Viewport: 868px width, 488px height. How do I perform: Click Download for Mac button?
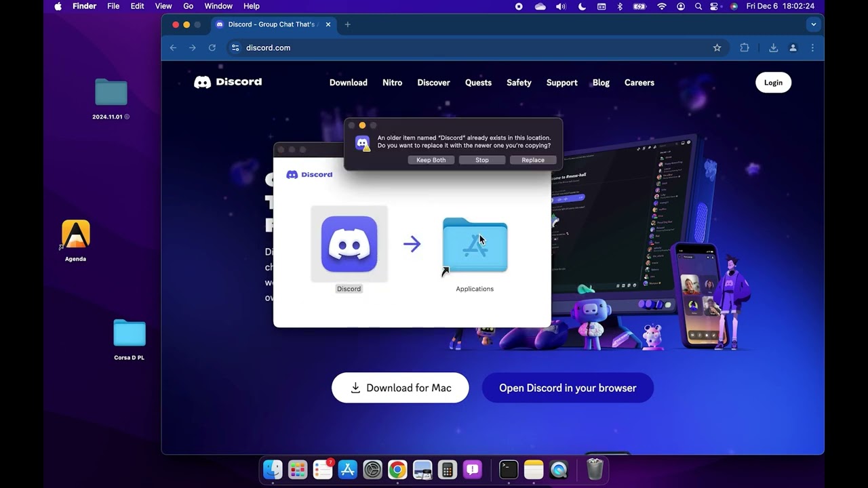[x=400, y=388]
